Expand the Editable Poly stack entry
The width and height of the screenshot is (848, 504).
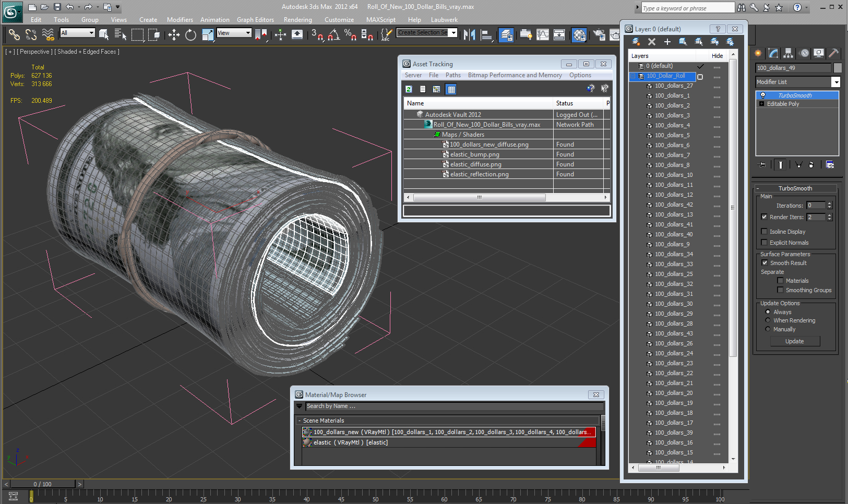(762, 104)
